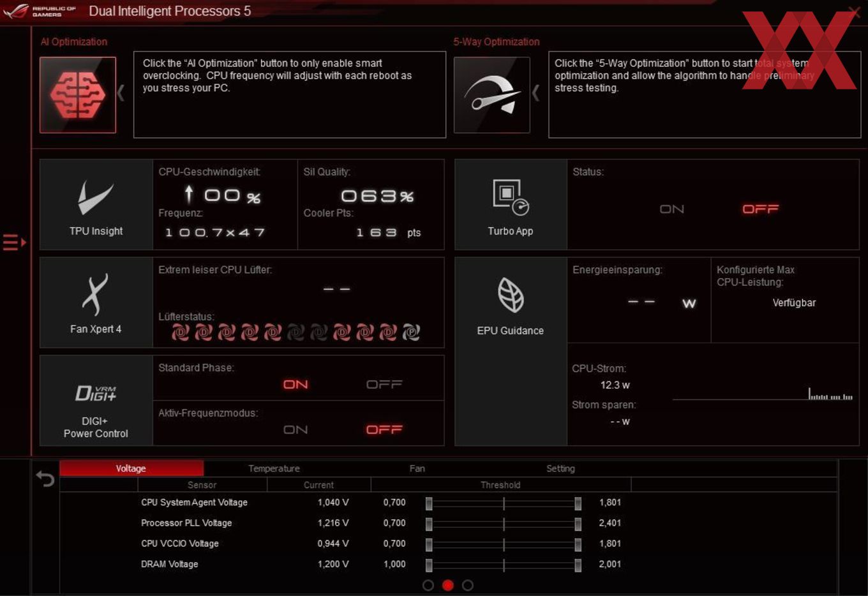The image size is (868, 596).
Task: Click the 0,944 V current value
Action: point(333,543)
